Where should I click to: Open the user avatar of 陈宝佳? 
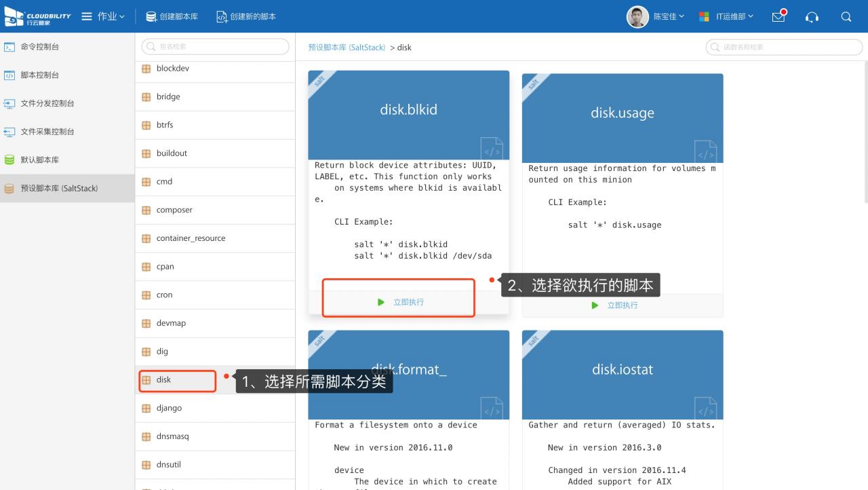point(637,16)
